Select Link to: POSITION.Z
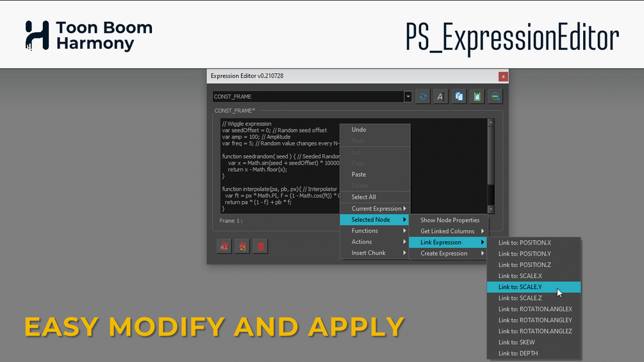This screenshot has height=362, width=644. [x=534, y=265]
